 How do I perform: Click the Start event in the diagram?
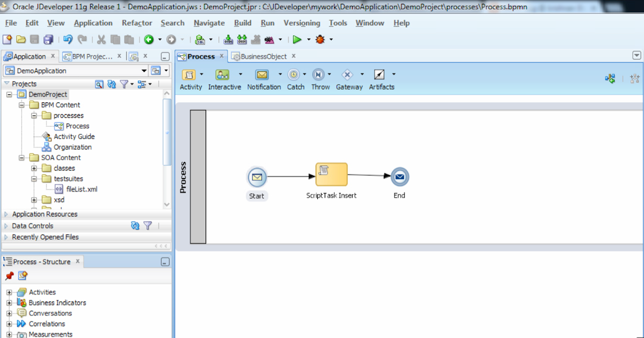click(257, 177)
